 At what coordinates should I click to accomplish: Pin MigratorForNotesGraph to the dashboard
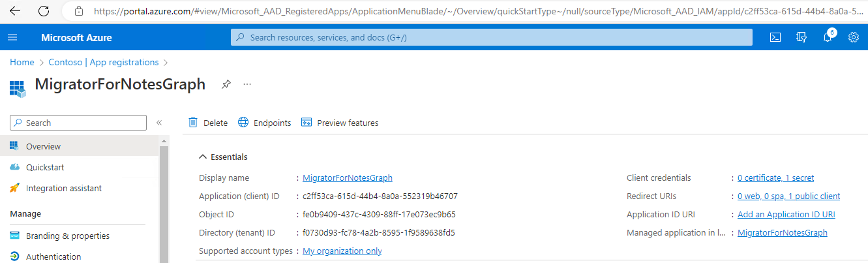(226, 84)
